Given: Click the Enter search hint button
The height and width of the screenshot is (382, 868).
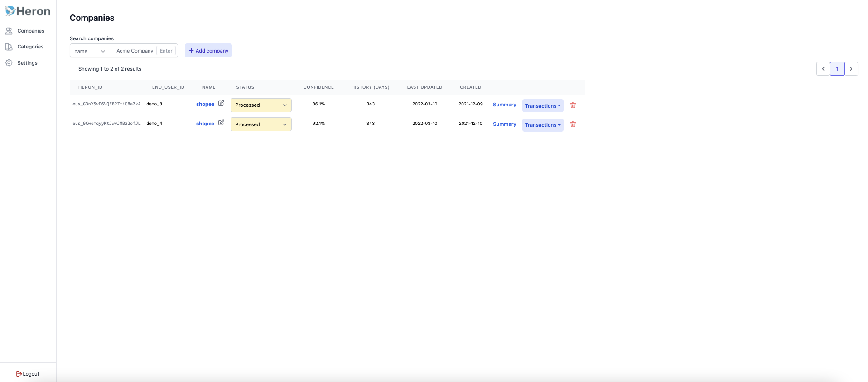Looking at the screenshot, I should tap(166, 51).
